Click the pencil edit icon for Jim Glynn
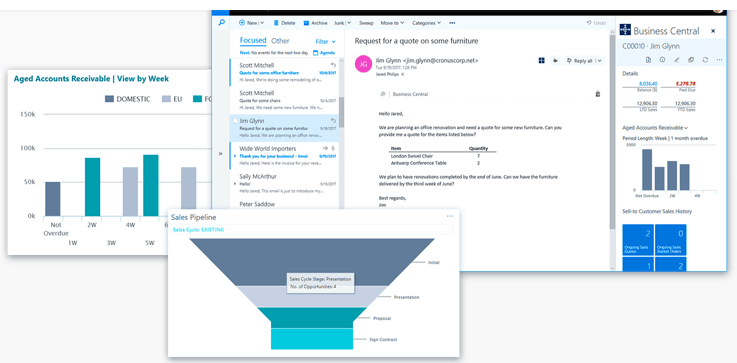 pyautogui.click(x=677, y=60)
